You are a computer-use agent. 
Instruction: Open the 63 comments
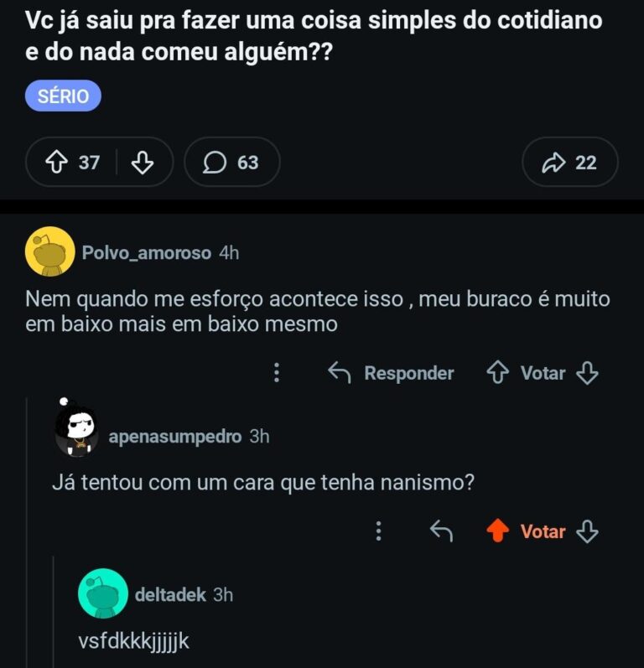[231, 162]
